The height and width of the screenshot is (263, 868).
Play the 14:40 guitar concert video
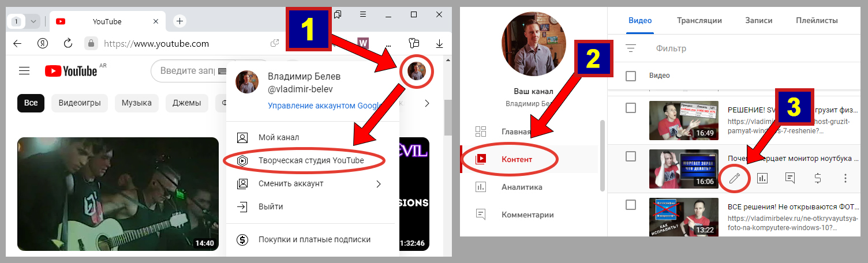(118, 194)
